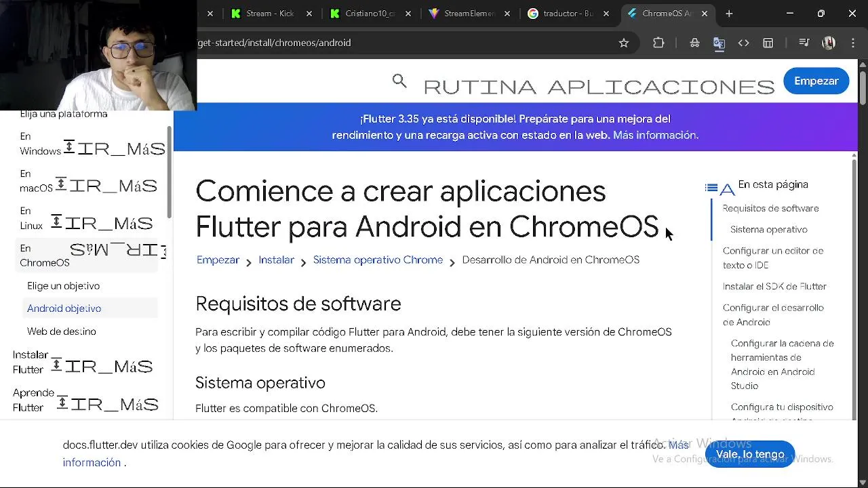Screen dimensions: 868x488
Task: Follow the "Empezar" breadcrumb link
Action: point(218,260)
